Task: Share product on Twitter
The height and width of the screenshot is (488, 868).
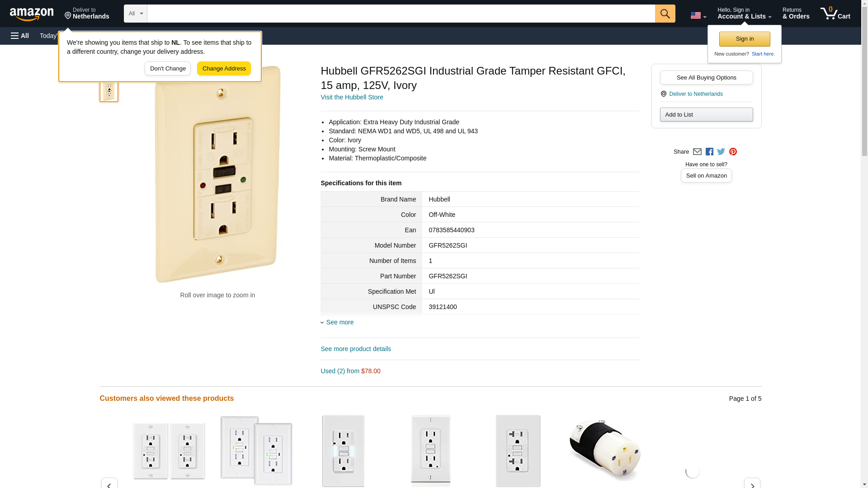Action: pos(721,152)
